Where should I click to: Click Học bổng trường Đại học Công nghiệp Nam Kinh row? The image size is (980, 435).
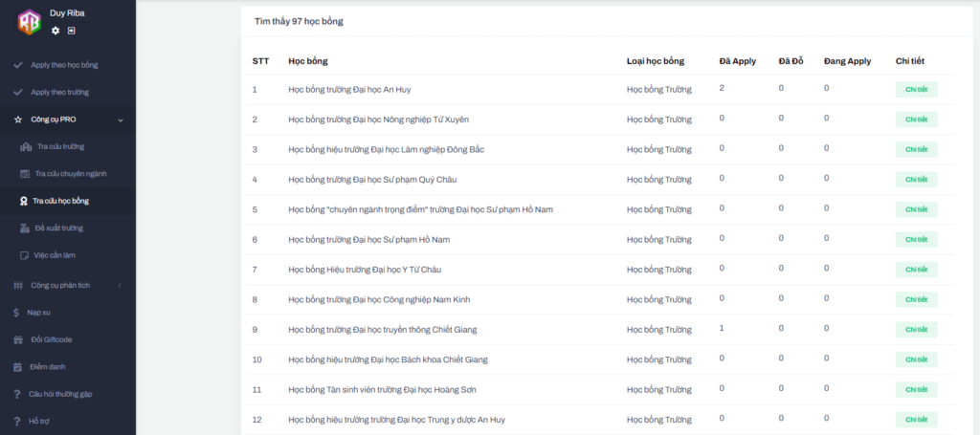pyautogui.click(x=379, y=300)
